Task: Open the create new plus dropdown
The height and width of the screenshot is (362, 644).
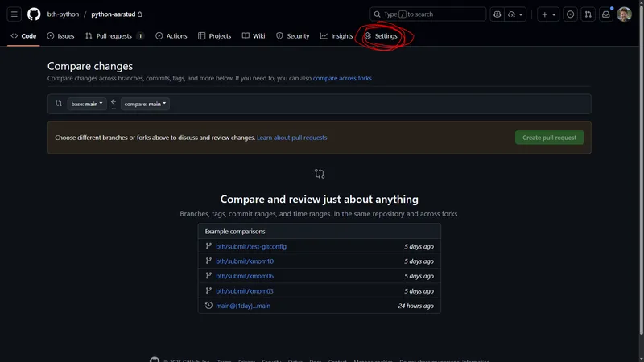Action: pyautogui.click(x=548, y=14)
